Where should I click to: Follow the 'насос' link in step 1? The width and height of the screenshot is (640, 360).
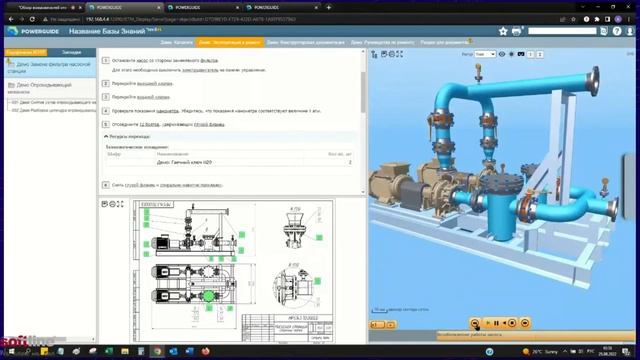click(142, 60)
